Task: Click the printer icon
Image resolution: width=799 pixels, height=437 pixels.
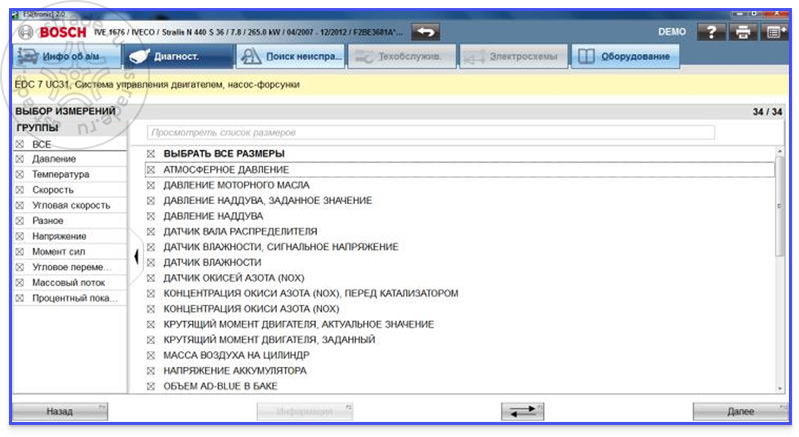Action: click(743, 32)
